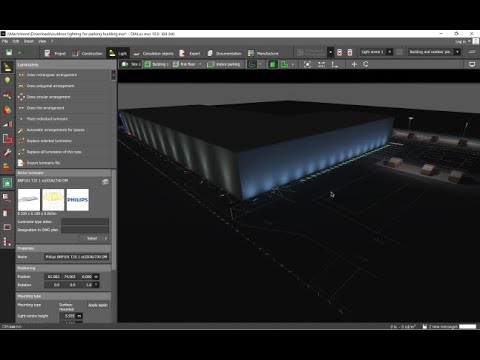The height and width of the screenshot is (360, 480).
Task: Select the indoor parking room view
Action: point(224,64)
